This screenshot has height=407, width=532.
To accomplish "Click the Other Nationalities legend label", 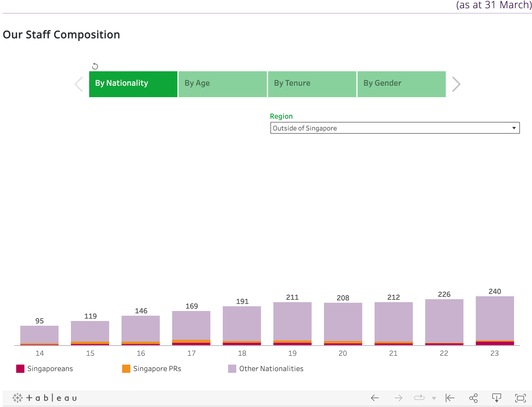I will click(x=271, y=369).
